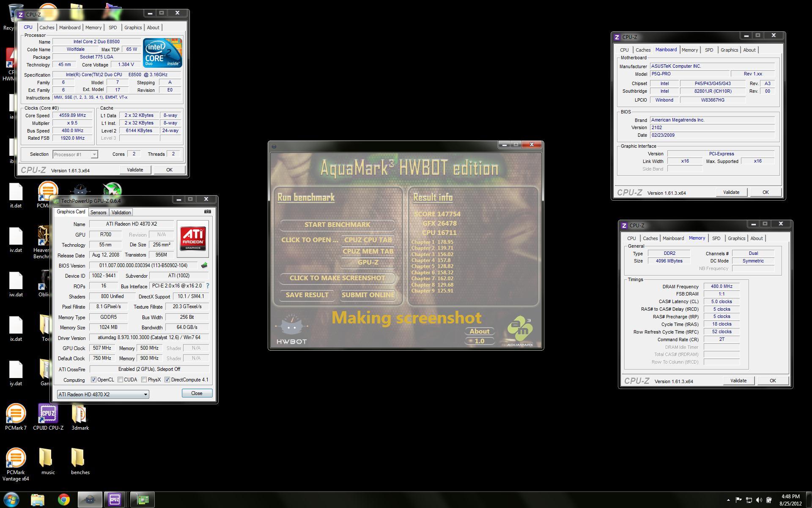This screenshot has height=508, width=812.
Task: Select the iv.dat file icon
Action: click(16, 240)
